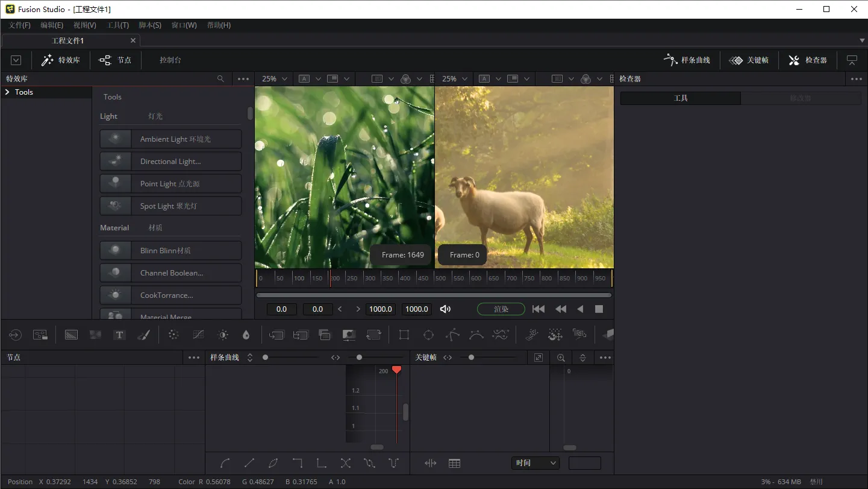This screenshot has height=489, width=868.
Task: Click the 500 mark on the timeline ruler
Action: [440, 278]
